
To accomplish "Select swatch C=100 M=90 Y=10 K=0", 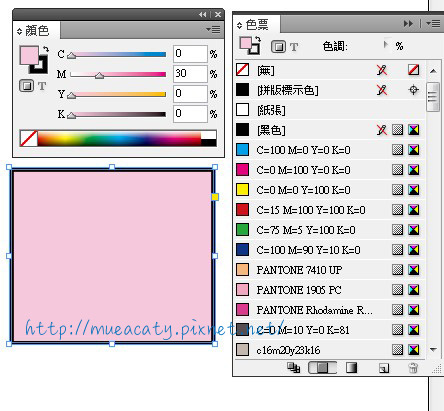I will [329, 250].
